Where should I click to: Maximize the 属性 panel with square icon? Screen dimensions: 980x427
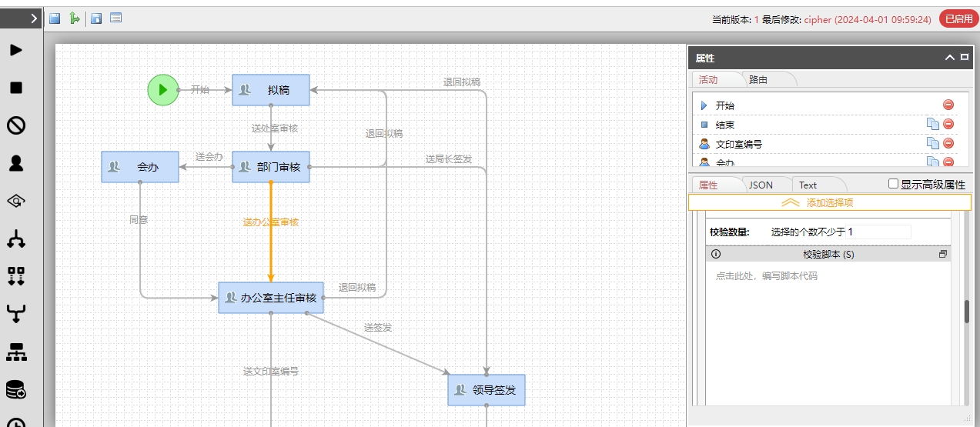[965, 57]
